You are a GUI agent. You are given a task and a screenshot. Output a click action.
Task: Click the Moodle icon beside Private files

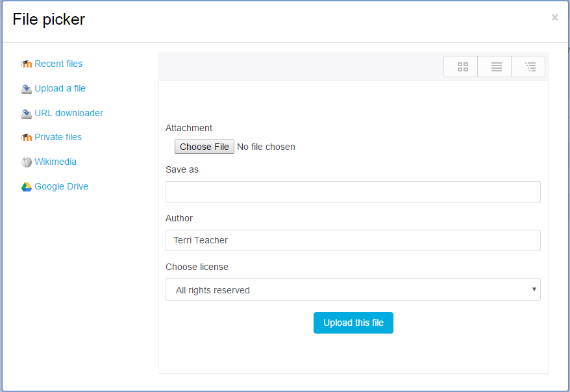click(26, 138)
